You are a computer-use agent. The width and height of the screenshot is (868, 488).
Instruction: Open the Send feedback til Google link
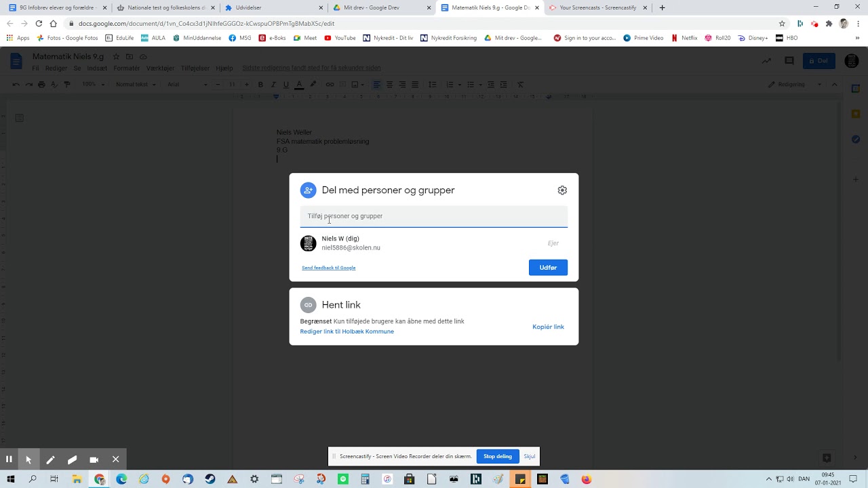[328, 268]
